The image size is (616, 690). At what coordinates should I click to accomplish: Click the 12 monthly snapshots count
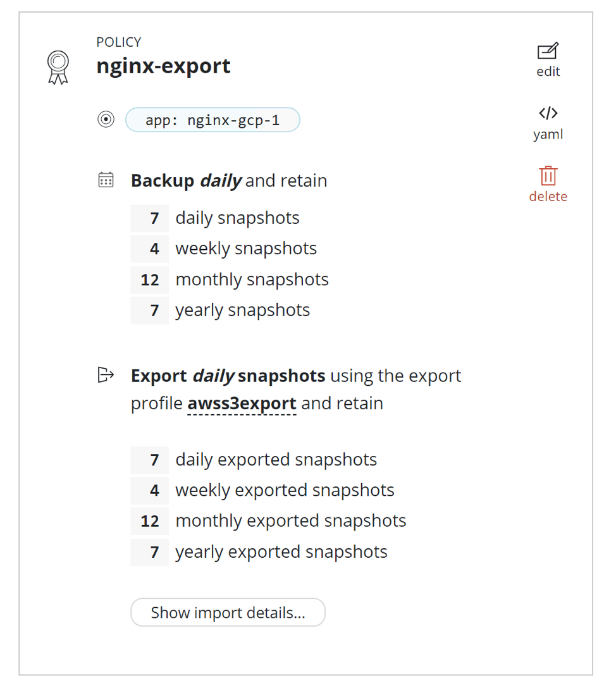click(x=150, y=280)
